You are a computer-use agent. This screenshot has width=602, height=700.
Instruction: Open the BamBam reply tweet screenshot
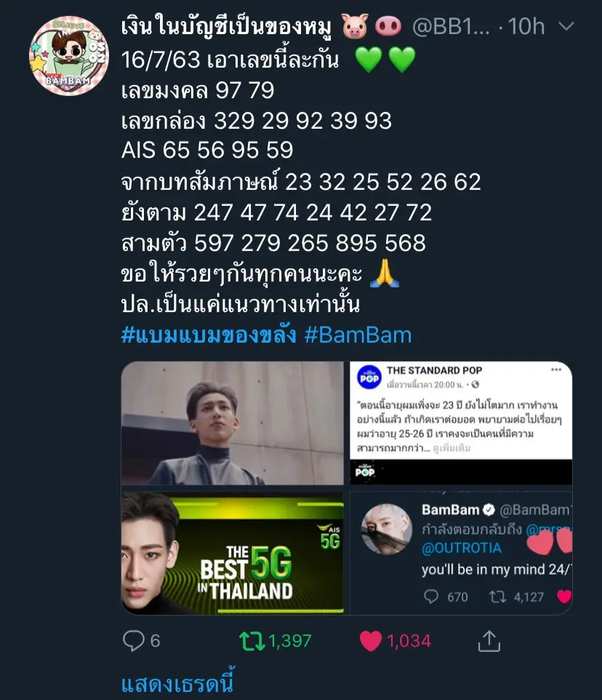(x=461, y=553)
